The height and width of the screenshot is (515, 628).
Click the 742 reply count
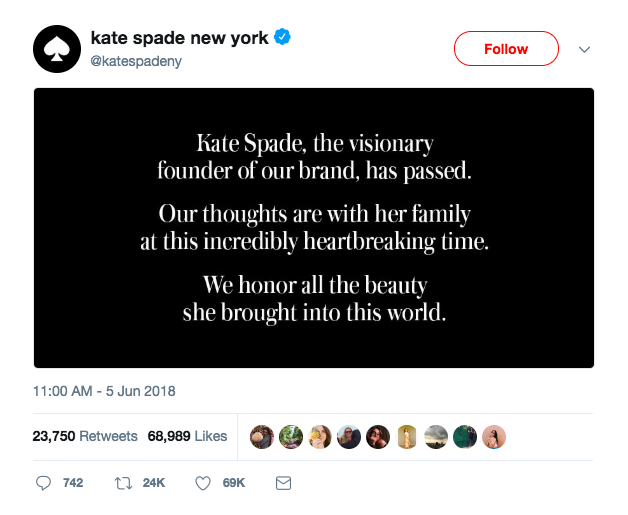point(72,483)
